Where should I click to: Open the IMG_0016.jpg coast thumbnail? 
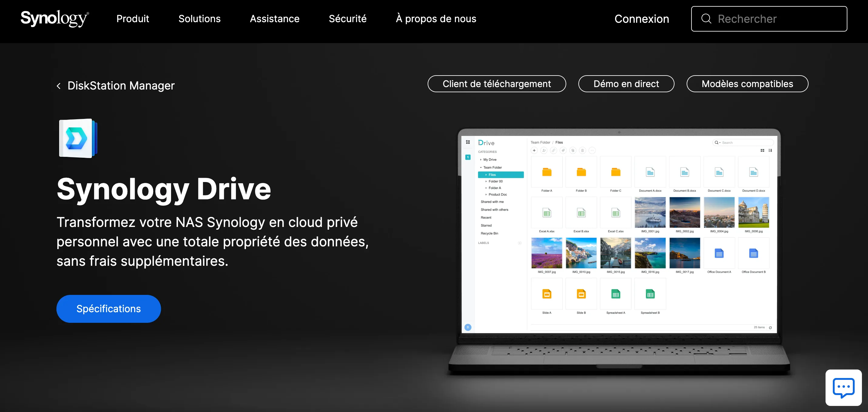650,253
